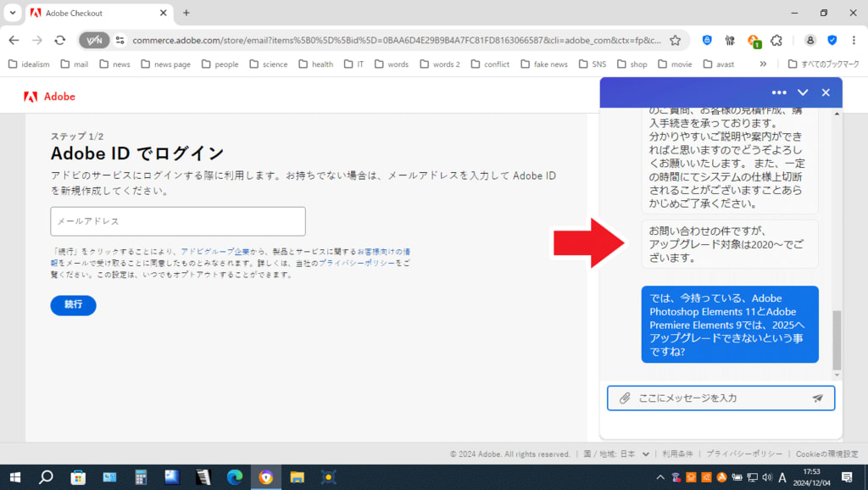Click the 続行 continue button
The width and height of the screenshot is (868, 490).
tap(73, 305)
